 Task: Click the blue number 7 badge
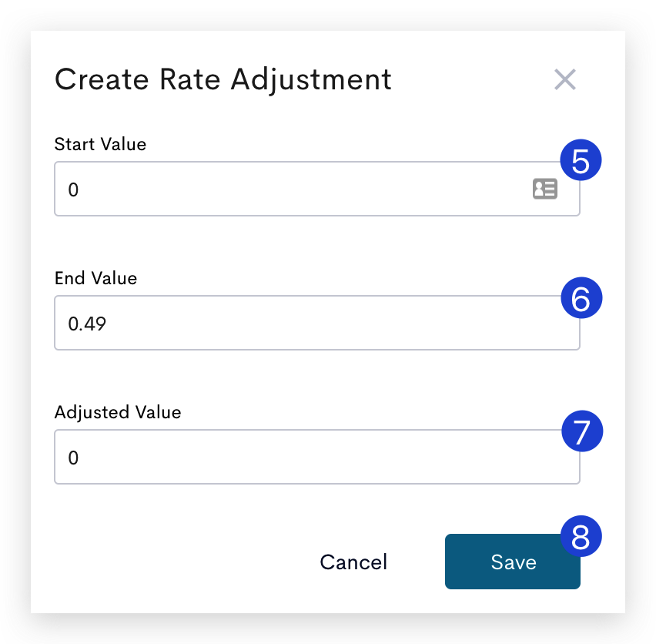[582, 431]
